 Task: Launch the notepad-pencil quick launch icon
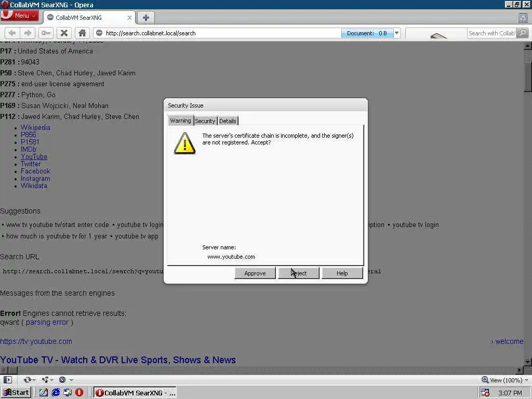44,393
